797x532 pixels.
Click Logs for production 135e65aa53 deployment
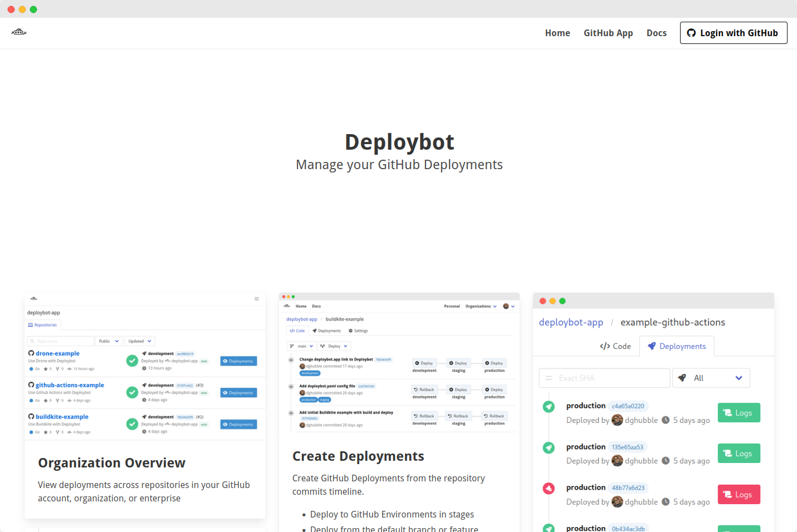click(x=739, y=454)
